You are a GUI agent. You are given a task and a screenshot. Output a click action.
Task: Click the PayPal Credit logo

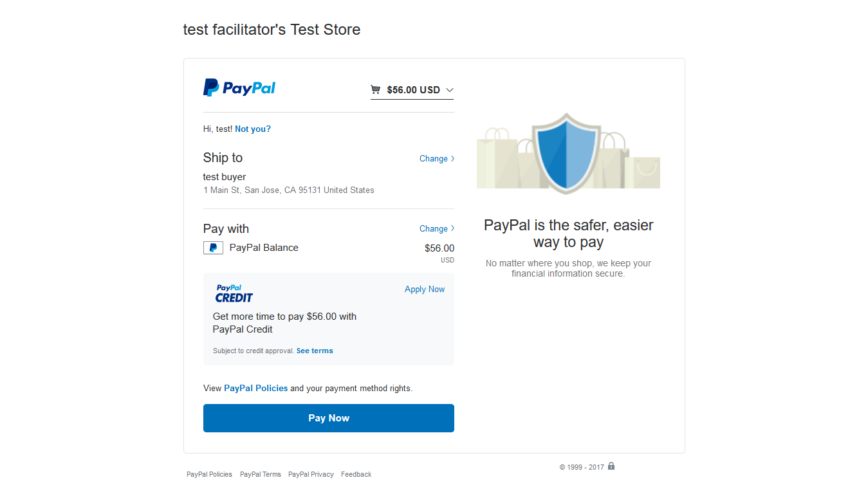click(234, 293)
